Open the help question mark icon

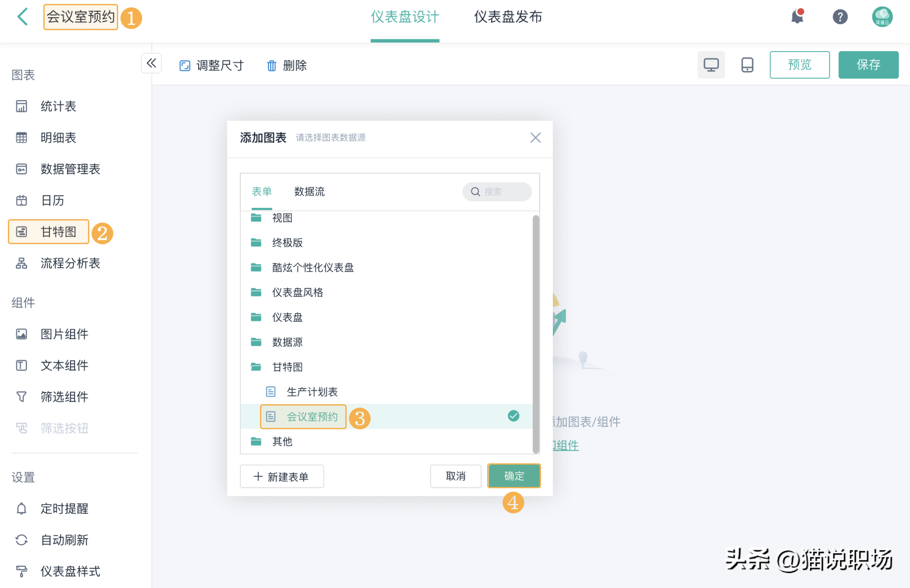[x=840, y=17]
